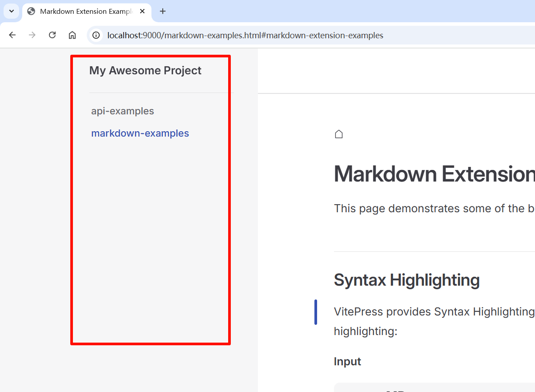
Task: Click the browser home button in toolbar
Action: pos(72,35)
